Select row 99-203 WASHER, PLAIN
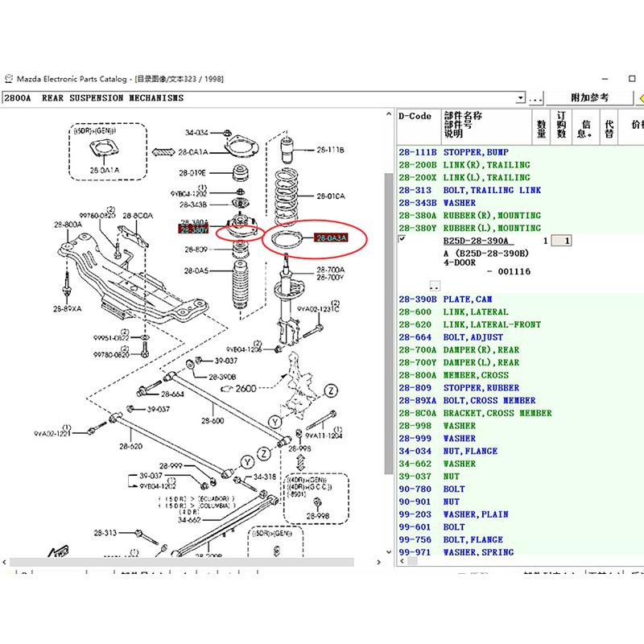 pos(520,514)
